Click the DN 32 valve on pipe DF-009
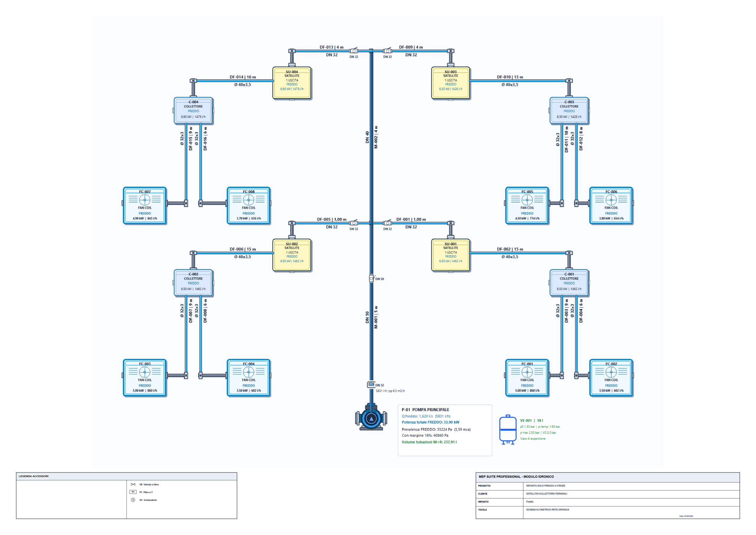 click(x=387, y=51)
